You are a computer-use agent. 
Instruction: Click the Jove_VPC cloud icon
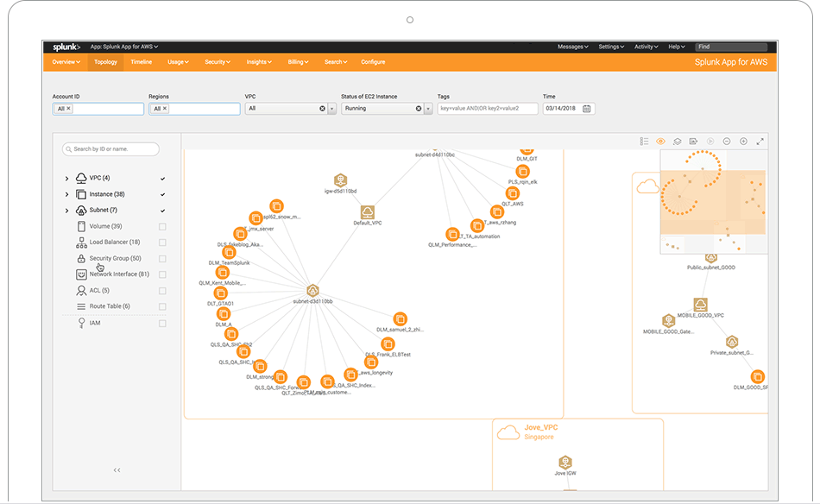tap(508, 432)
